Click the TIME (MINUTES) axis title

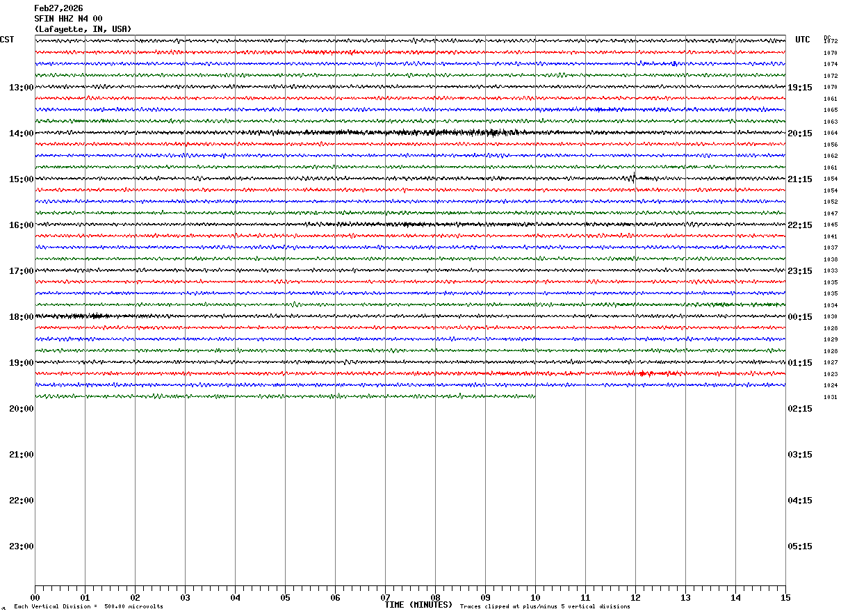coord(418,605)
